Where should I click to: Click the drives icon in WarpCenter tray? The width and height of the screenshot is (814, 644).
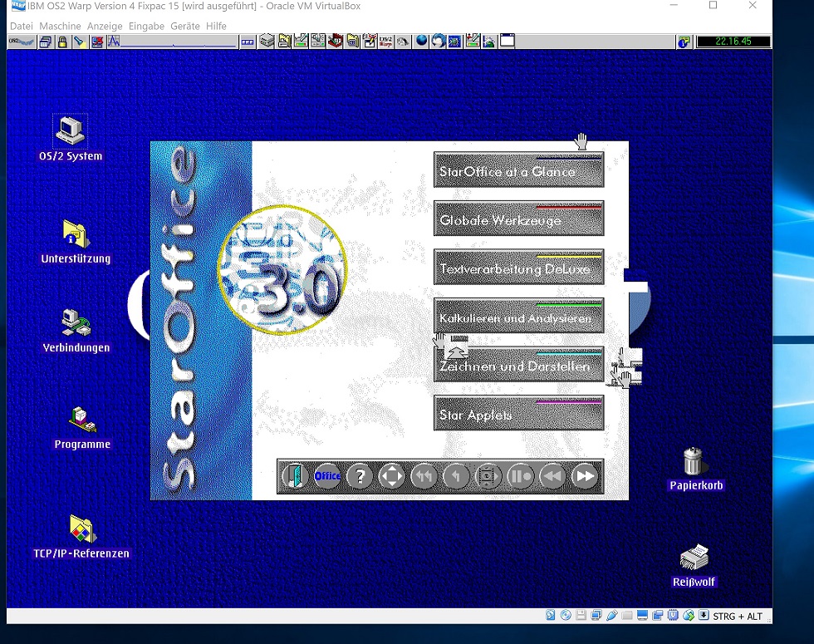[267, 41]
